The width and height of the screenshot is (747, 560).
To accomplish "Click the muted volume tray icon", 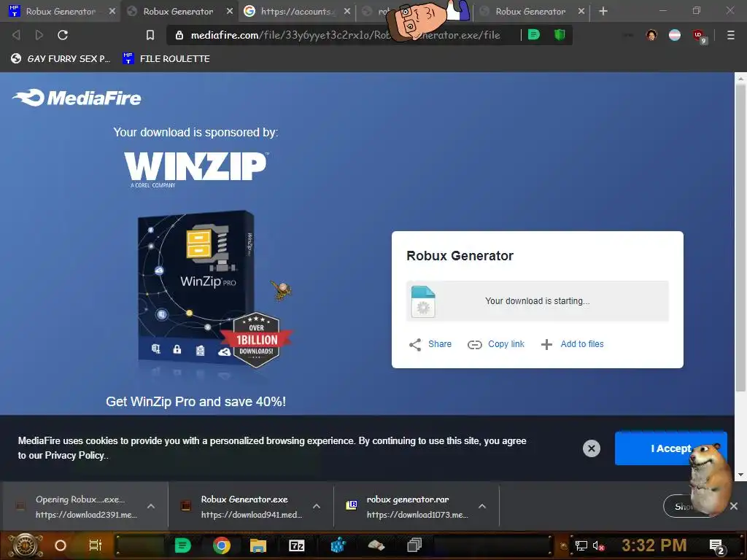I will click(x=598, y=545).
